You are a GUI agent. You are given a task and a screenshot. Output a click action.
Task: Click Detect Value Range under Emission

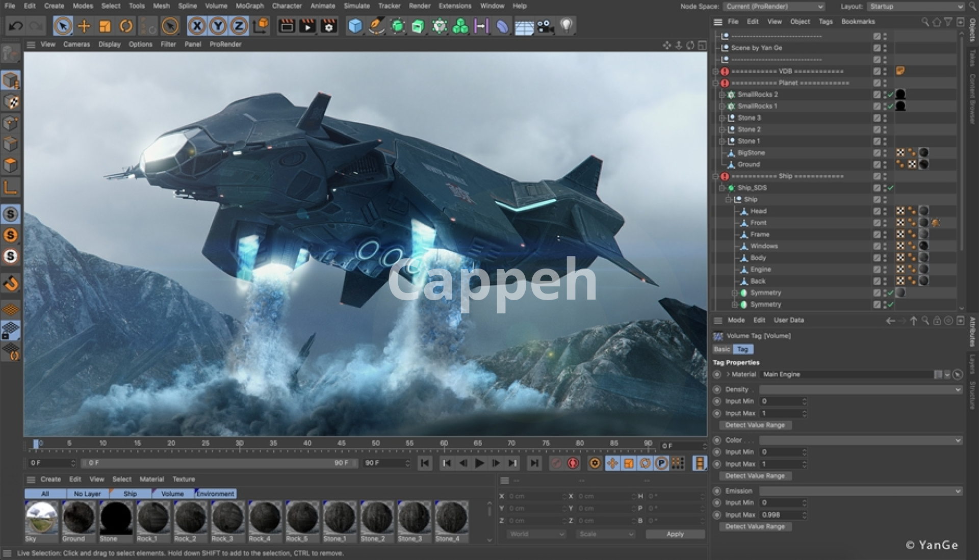(755, 526)
